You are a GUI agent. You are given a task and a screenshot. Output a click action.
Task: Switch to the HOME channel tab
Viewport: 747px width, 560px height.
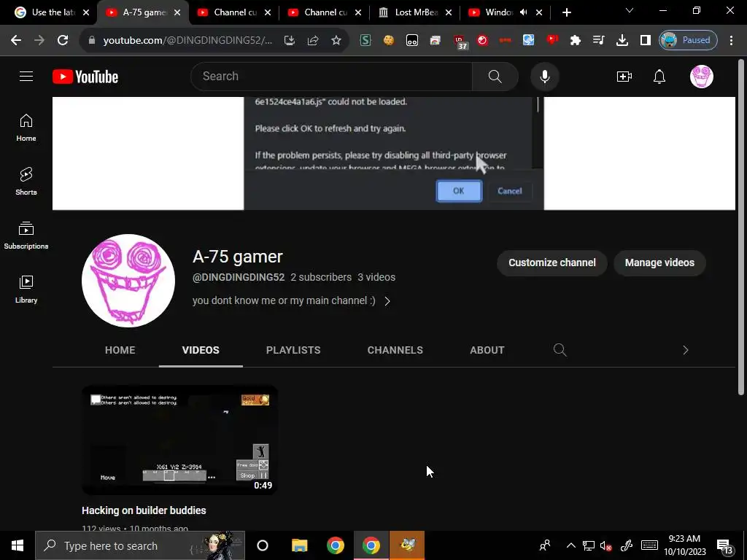[x=120, y=350]
